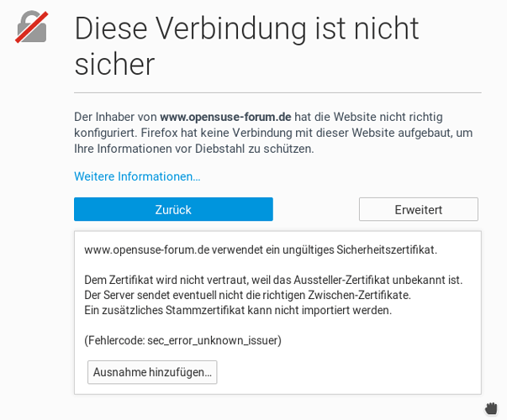This screenshot has height=420, width=507.
Task: Click the line mentioning 'ungültiges Sicherheitszertifikat'
Action: tap(261, 249)
